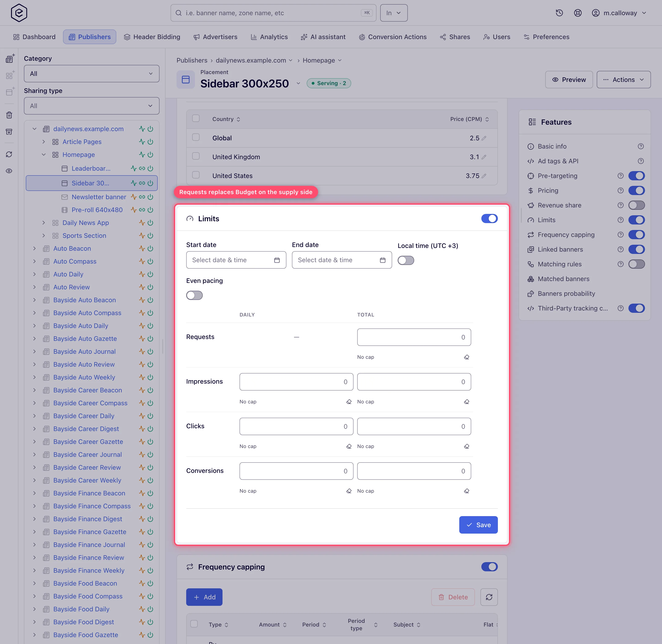Image resolution: width=662 pixels, height=644 pixels.
Task: Enable the Even pacing toggle
Action: click(194, 295)
